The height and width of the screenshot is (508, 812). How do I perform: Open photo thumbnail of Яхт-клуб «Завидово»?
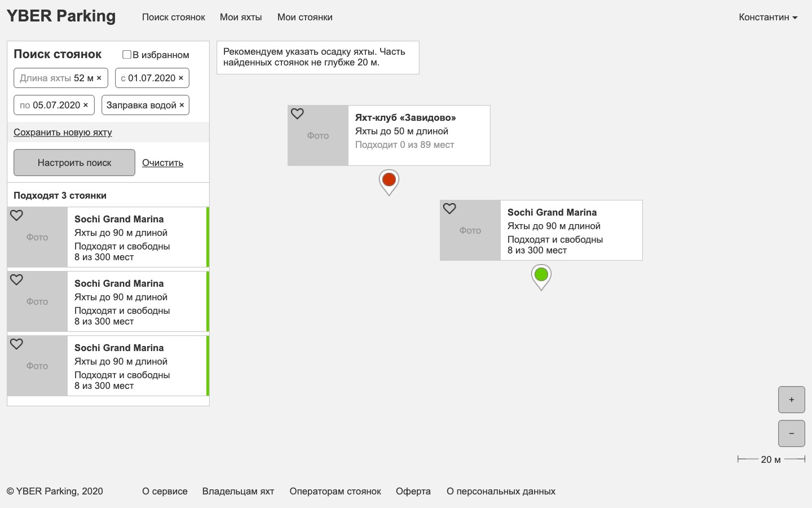318,135
